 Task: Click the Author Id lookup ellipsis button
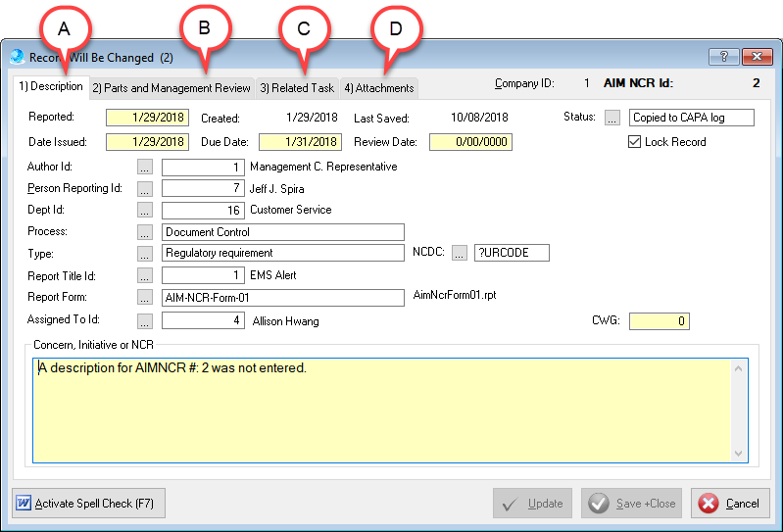click(x=145, y=168)
